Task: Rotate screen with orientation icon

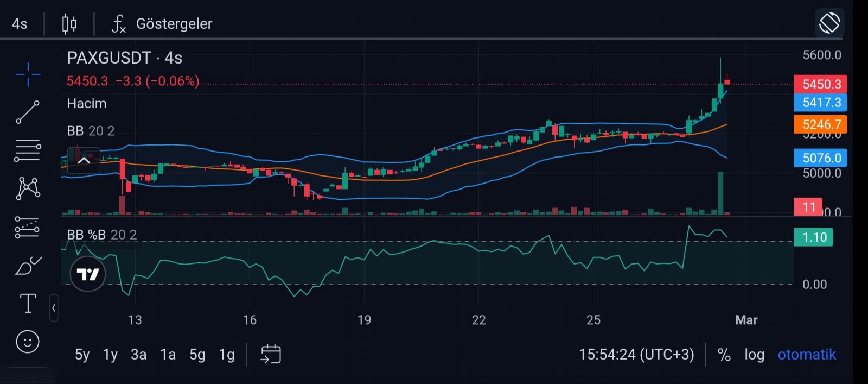Action: tap(829, 23)
